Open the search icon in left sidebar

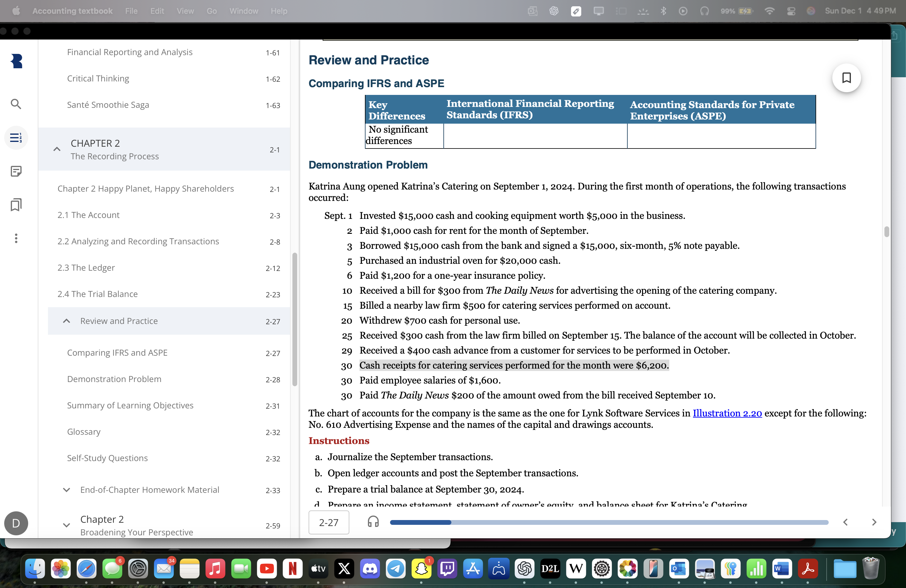[x=16, y=104]
